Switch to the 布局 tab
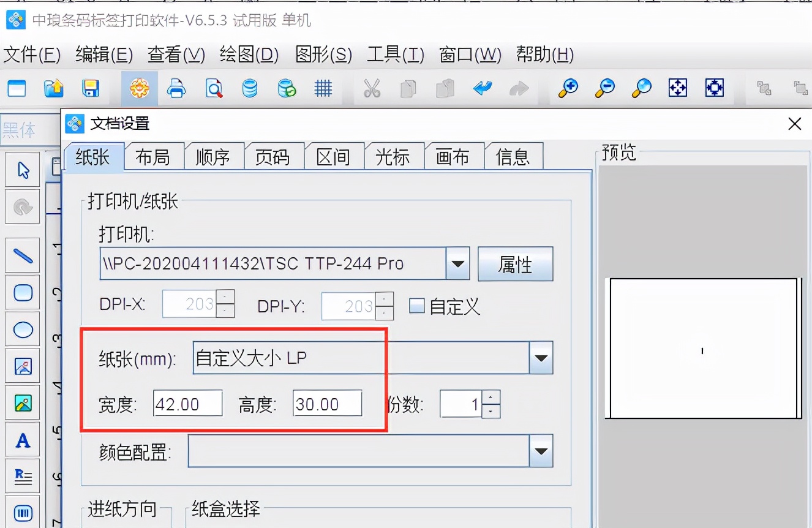This screenshot has height=528, width=812. pos(154,156)
